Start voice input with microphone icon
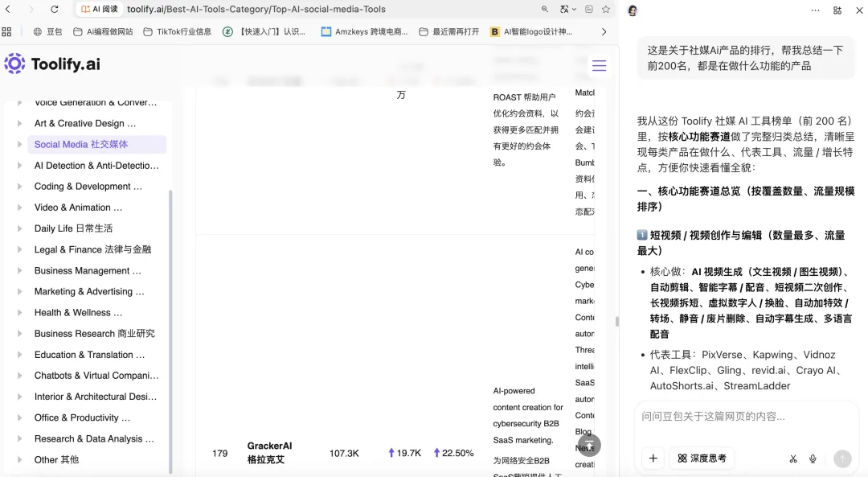The width and height of the screenshot is (868, 477). [x=813, y=458]
